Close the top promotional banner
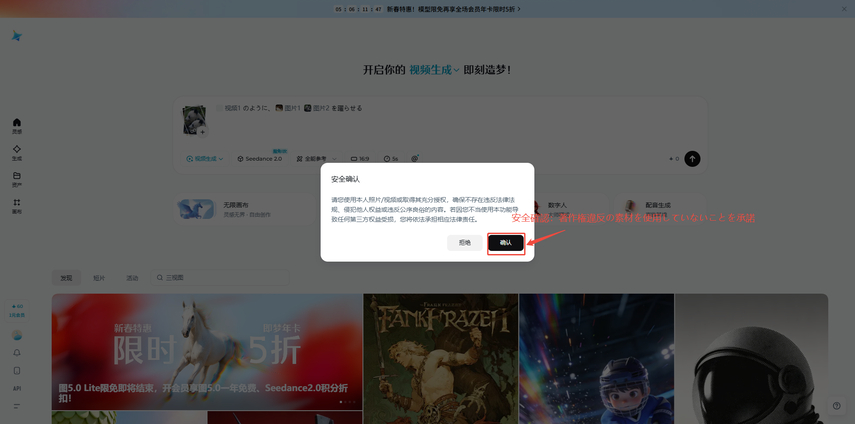This screenshot has height=424, width=855. click(x=844, y=9)
